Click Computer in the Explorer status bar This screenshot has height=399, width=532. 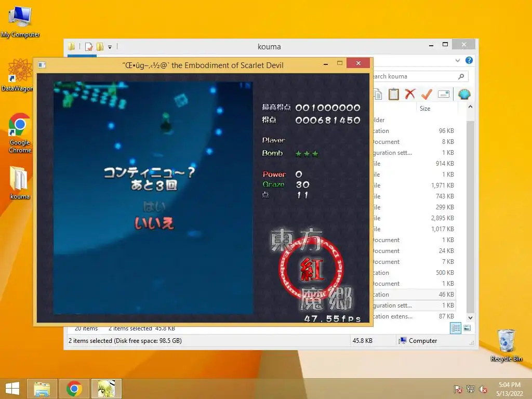click(x=418, y=341)
